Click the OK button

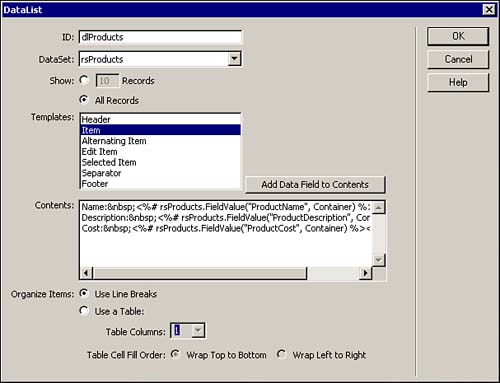pyautogui.click(x=458, y=36)
